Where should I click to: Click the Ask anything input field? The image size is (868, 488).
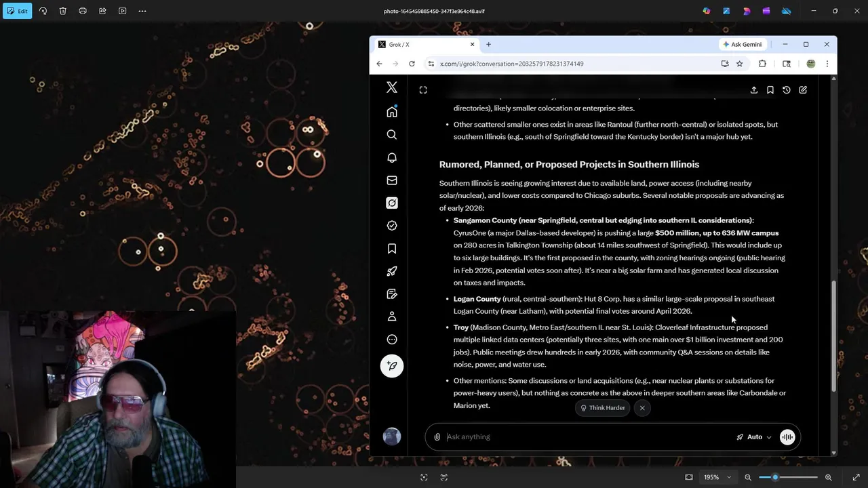587,437
